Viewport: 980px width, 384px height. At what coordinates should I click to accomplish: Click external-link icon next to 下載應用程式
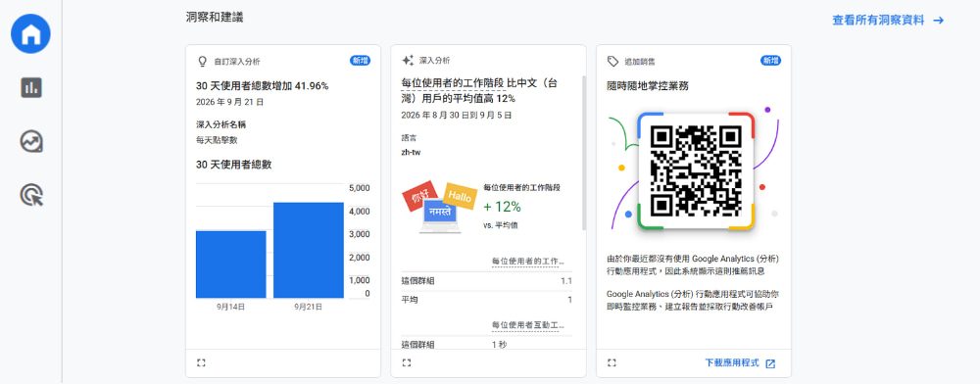(770, 363)
